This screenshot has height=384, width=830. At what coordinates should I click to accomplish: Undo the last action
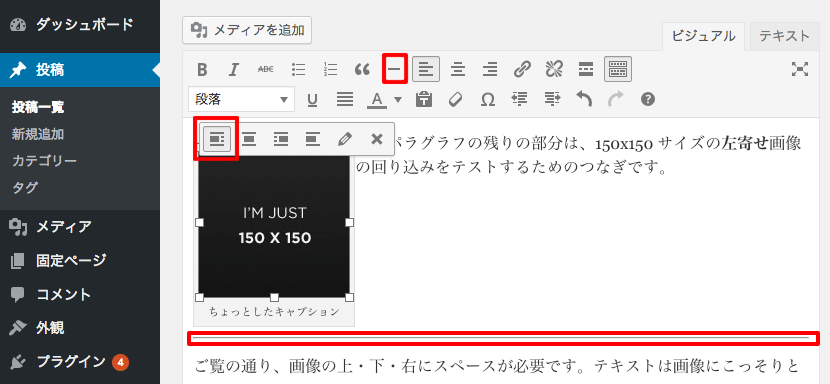(584, 99)
